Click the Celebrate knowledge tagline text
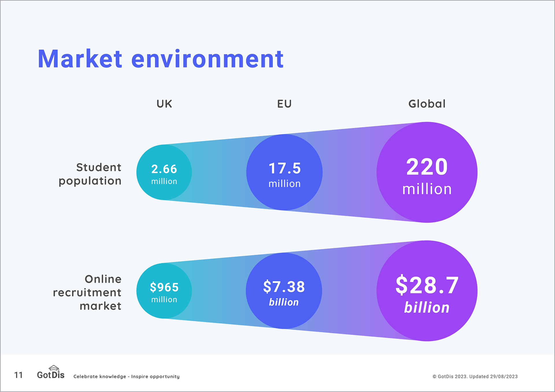This screenshot has height=392, width=555. coord(126,376)
